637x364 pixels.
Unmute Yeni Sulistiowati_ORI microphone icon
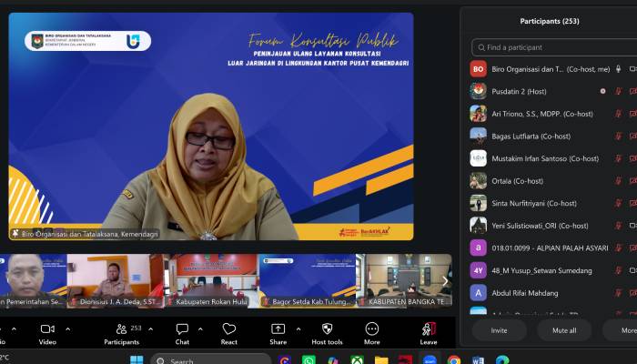618,226
